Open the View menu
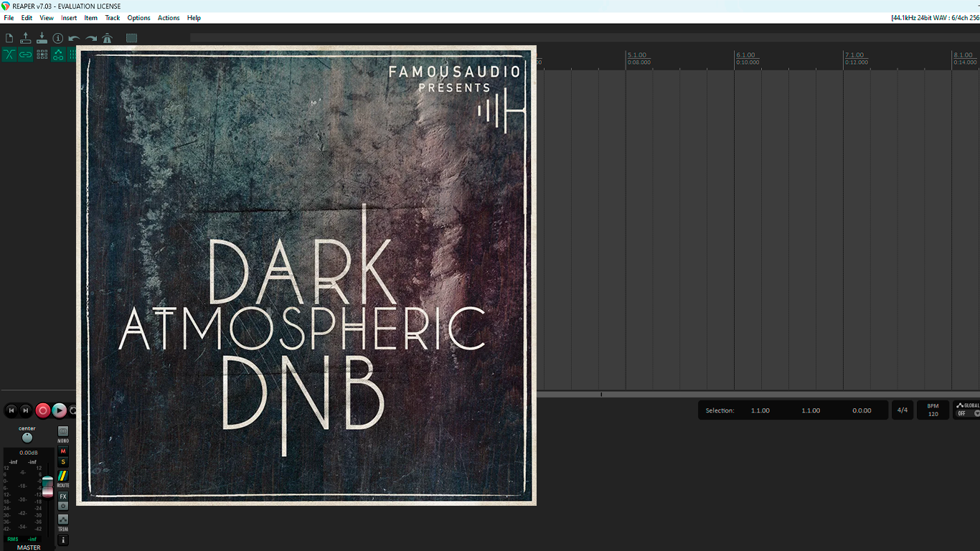The image size is (980, 551). coord(47,18)
